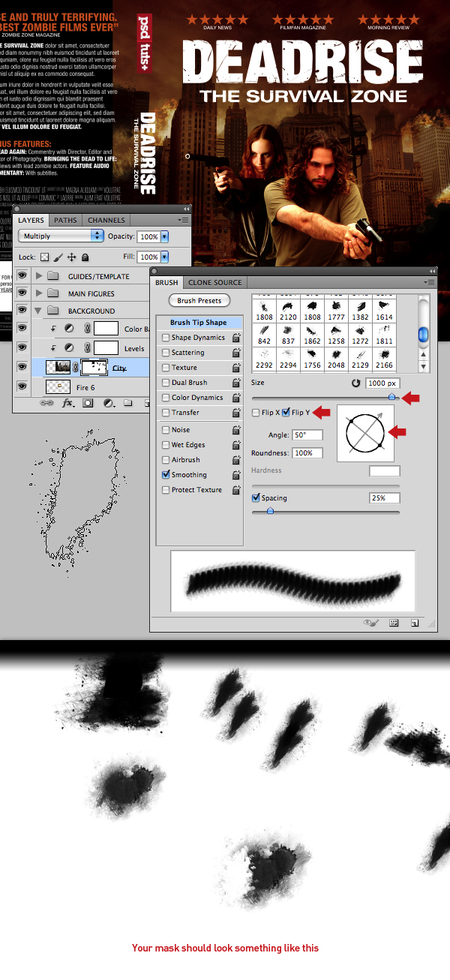Click the brush tip list scrollbar
Image resolution: width=450 pixels, height=980 pixels.
pyautogui.click(x=423, y=333)
